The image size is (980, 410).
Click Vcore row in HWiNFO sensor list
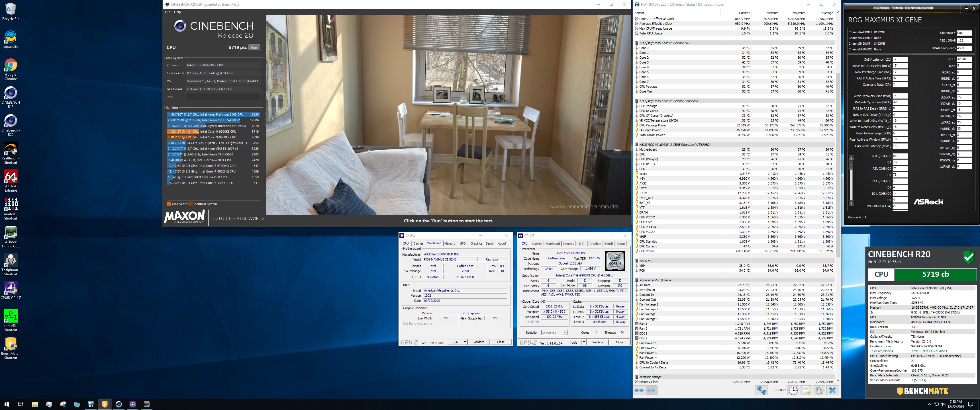click(734, 174)
